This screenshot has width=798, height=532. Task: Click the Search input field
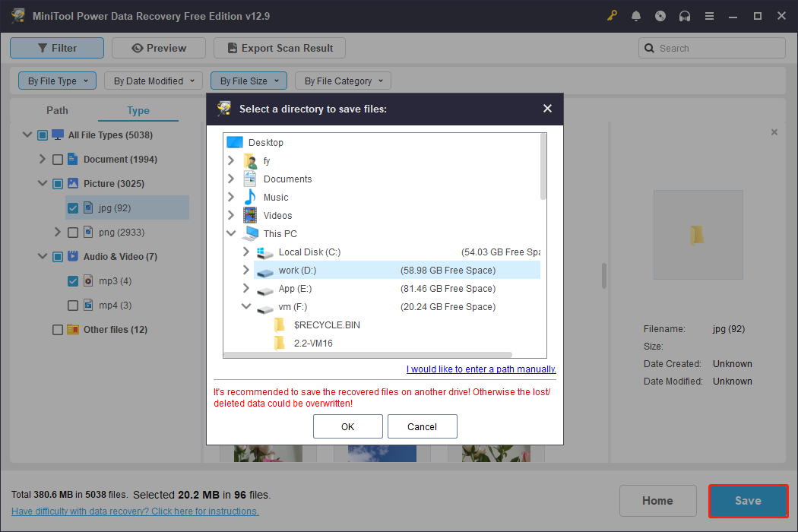[x=712, y=48]
